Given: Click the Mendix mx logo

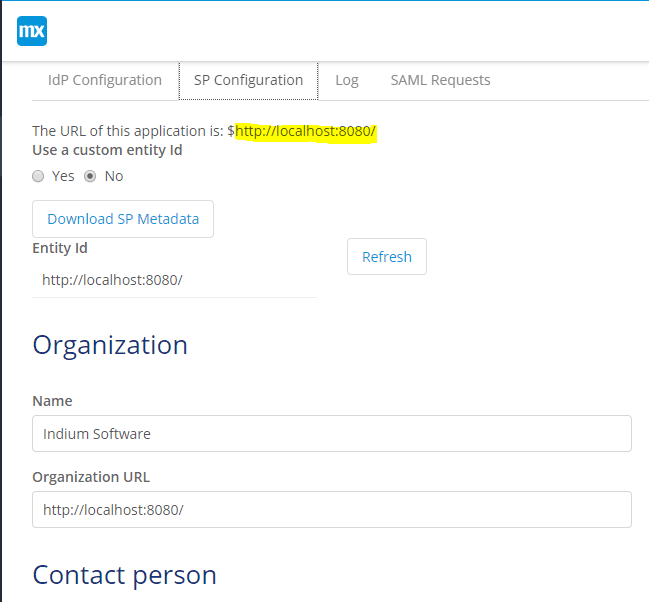Looking at the screenshot, I should click(x=32, y=31).
